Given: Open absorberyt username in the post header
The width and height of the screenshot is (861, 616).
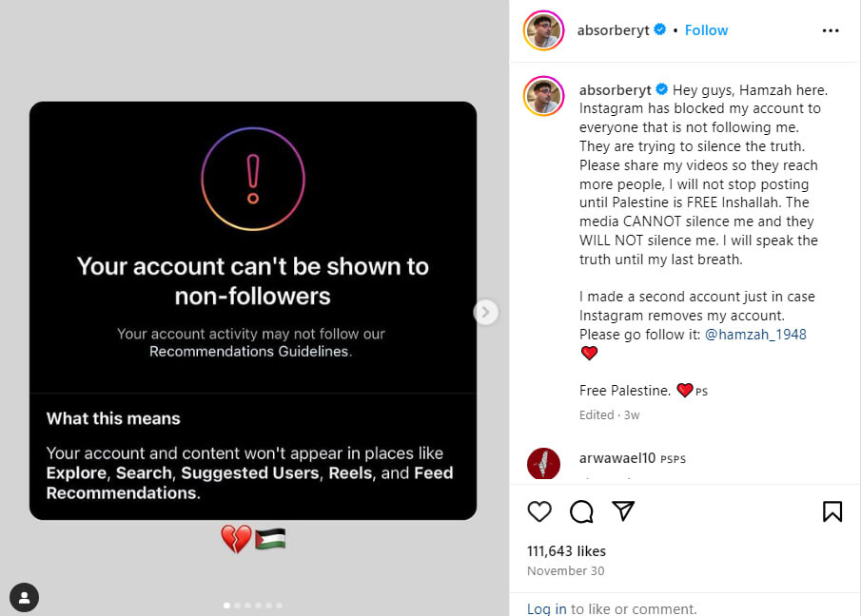Looking at the screenshot, I should [613, 30].
